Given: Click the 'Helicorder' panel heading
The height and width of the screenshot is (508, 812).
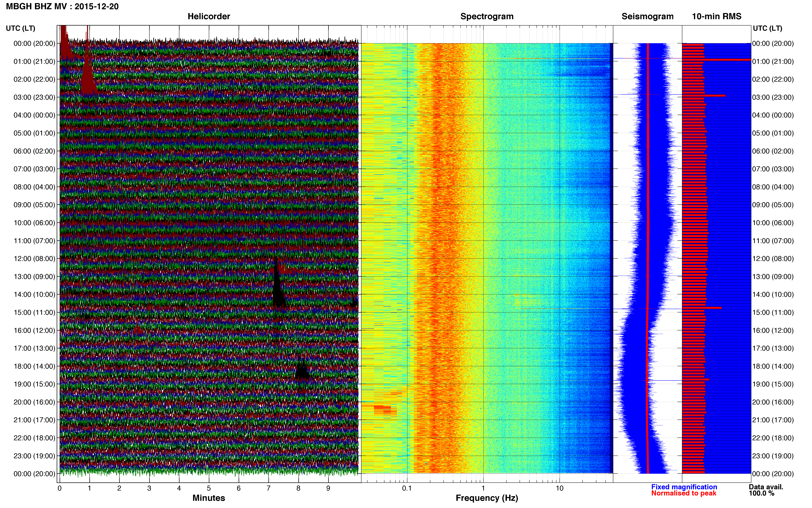Looking at the screenshot, I should pos(208,16).
